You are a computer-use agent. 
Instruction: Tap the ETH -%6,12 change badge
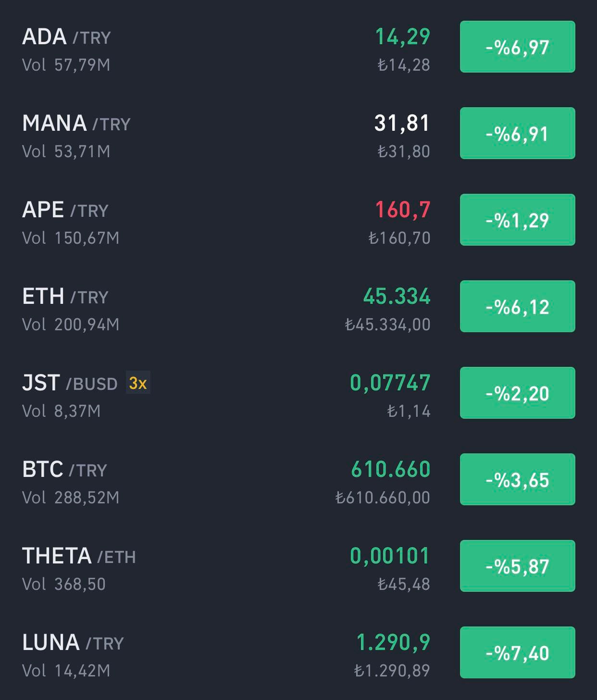518,306
